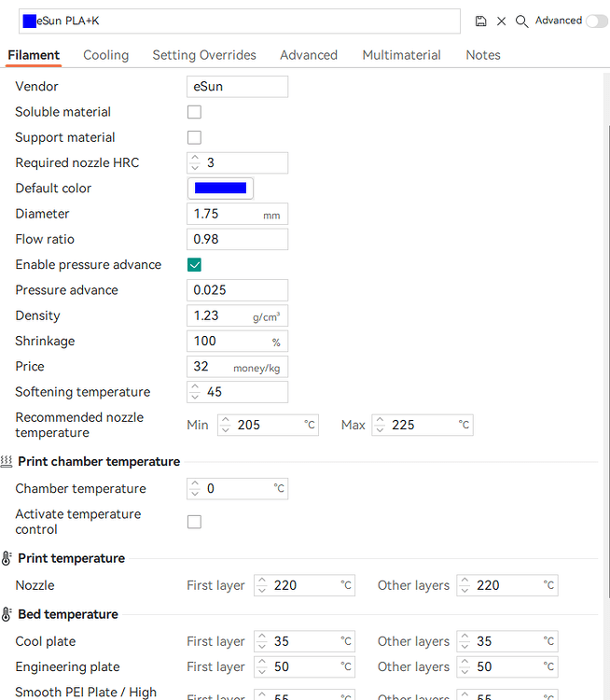Click the Nozzle First layer stepper arrows
Screen dimensions: 610x700
pyautogui.click(x=262, y=586)
